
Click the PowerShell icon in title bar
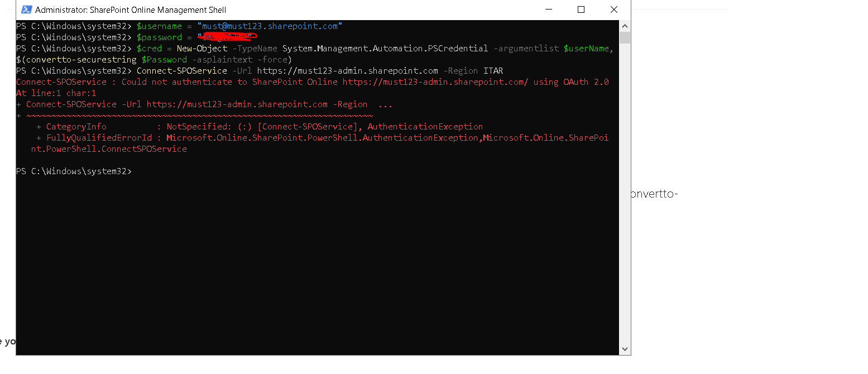pyautogui.click(x=26, y=9)
